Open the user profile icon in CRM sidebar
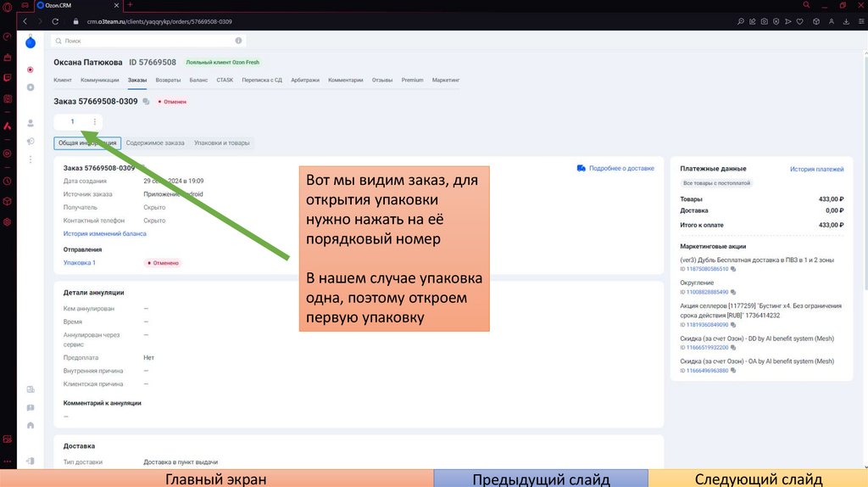The width and height of the screenshot is (868, 487). [x=31, y=123]
